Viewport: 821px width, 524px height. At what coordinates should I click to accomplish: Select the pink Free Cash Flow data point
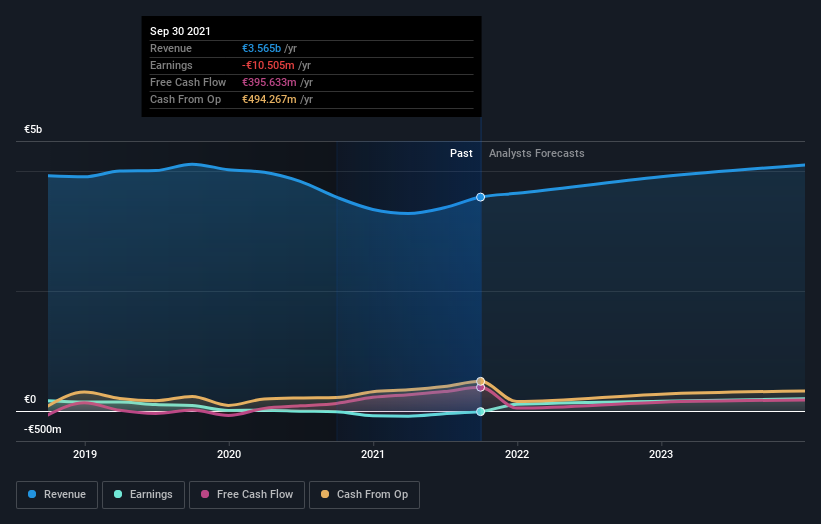480,388
